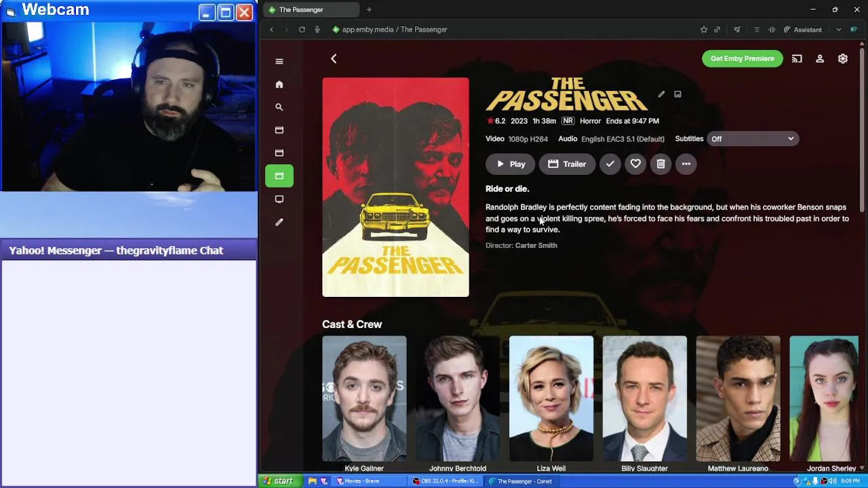The image size is (868, 488).
Task: Expand the browser toolbar chevron dropdown
Action: [839, 30]
